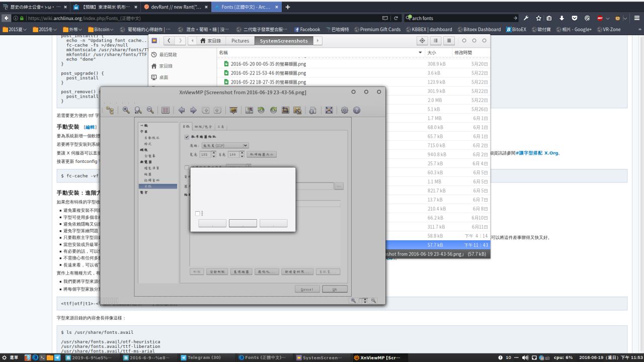Click the Pictures path segment

pyautogui.click(x=240, y=41)
